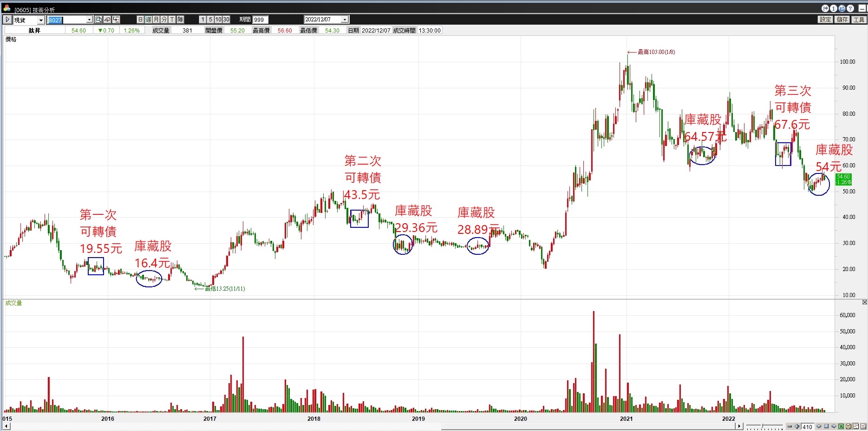Click the bar count field showing 410

click(808, 426)
